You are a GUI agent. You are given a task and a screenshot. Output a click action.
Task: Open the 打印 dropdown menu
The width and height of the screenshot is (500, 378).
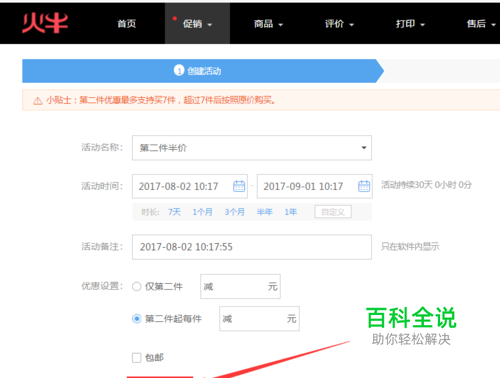pos(410,24)
